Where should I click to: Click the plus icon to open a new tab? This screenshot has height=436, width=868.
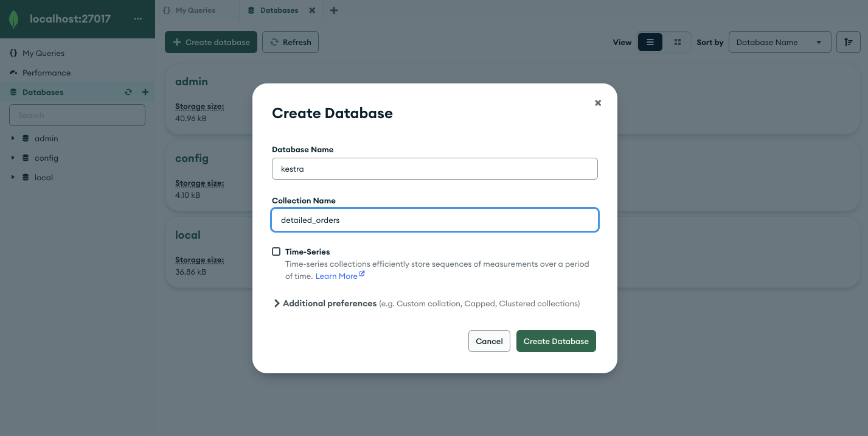click(x=333, y=10)
